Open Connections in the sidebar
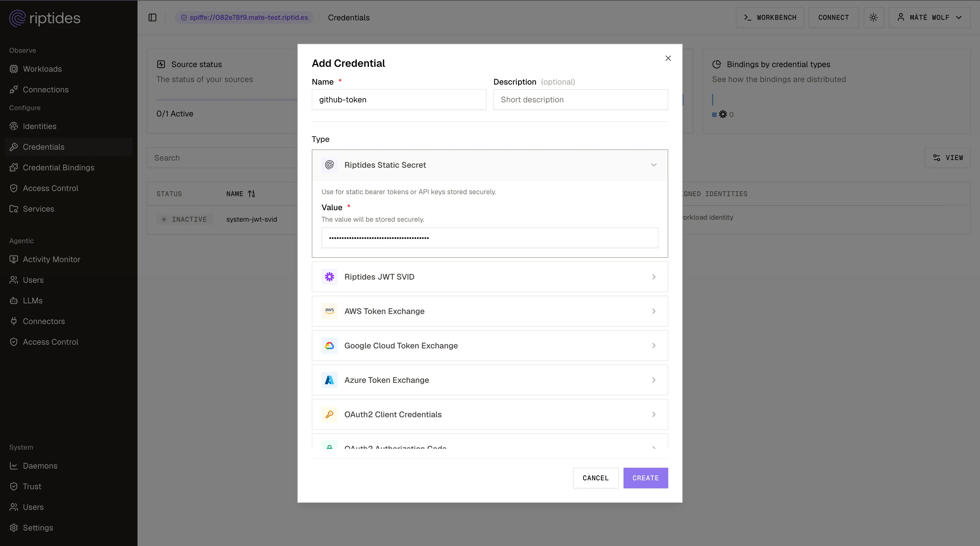Image resolution: width=980 pixels, height=546 pixels. (68, 89)
